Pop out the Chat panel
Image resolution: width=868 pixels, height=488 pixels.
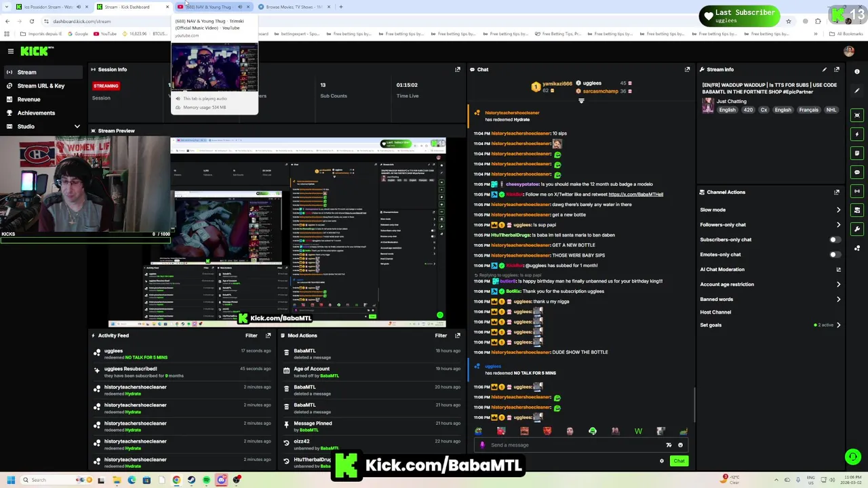click(687, 69)
